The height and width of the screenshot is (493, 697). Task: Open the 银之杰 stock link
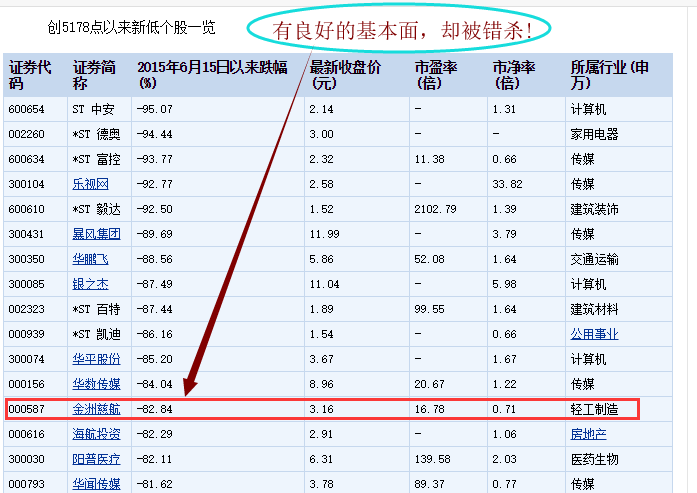click(90, 284)
